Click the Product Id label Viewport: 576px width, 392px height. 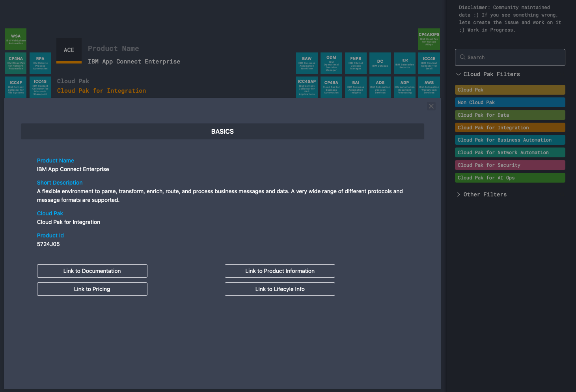pyautogui.click(x=50, y=235)
